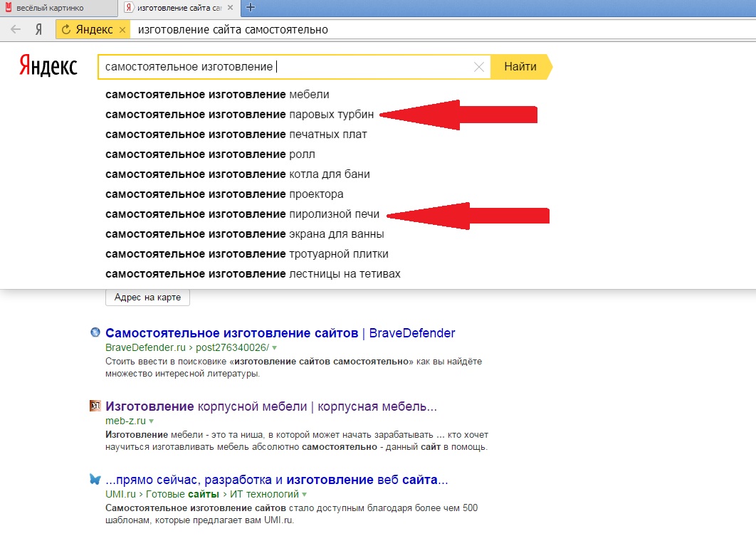Click the Адрес на карте button
This screenshot has width=756, height=536.
click(147, 298)
